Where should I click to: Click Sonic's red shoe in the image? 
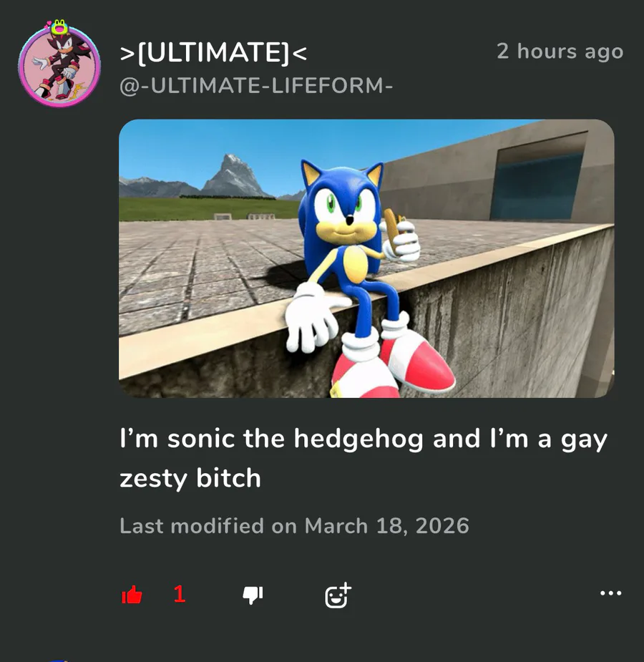coord(419,364)
